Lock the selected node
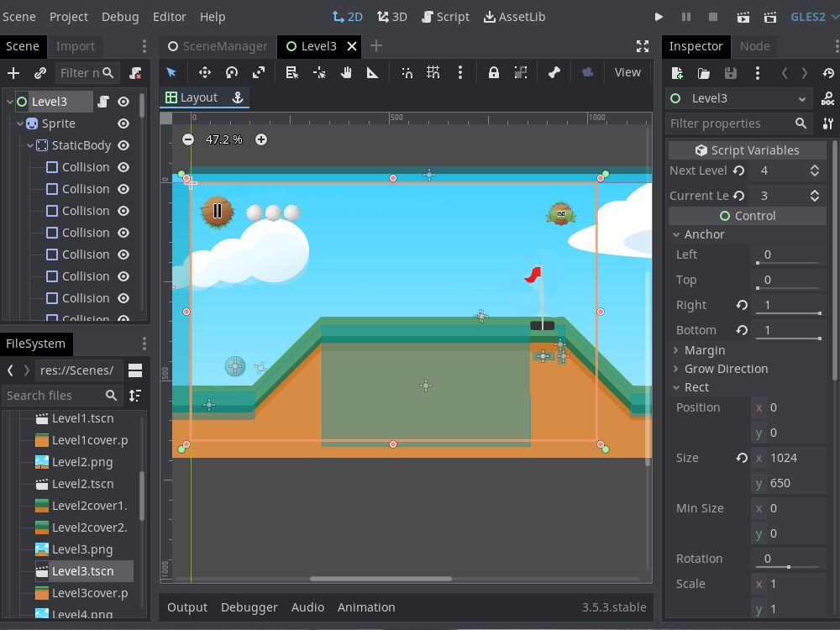 pos(493,72)
